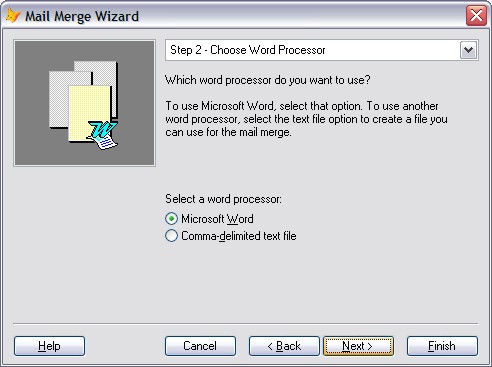Cancel the mail merge wizard

200,346
